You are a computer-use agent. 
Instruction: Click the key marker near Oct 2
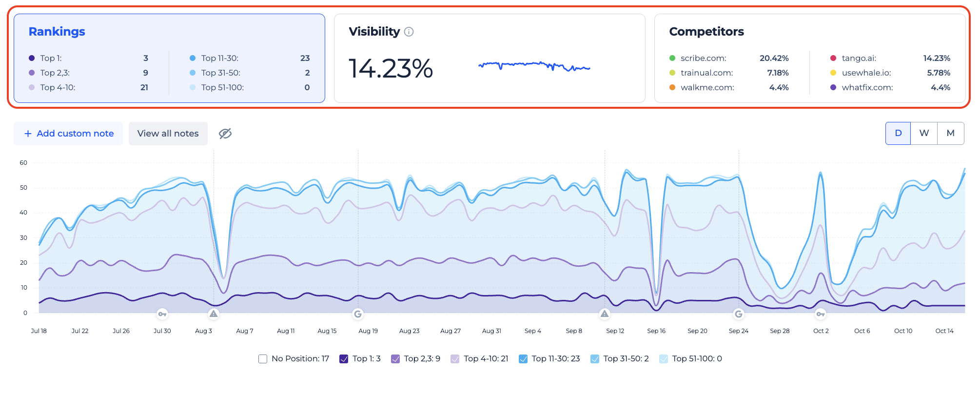(x=821, y=314)
